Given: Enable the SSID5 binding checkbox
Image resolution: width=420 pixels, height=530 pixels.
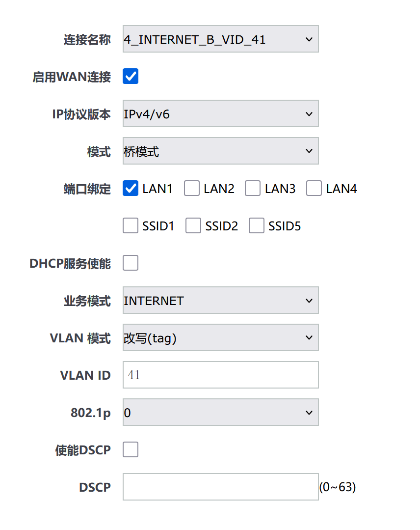Looking at the screenshot, I should pos(257,226).
